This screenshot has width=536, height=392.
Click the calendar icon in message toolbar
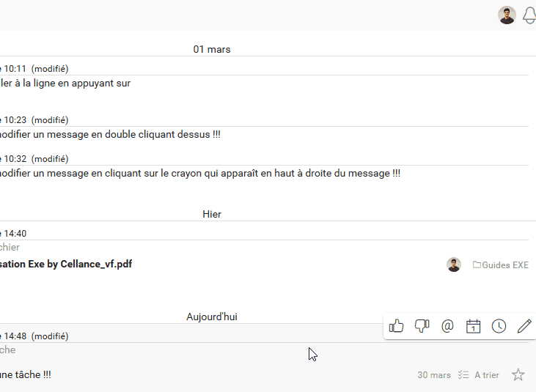[473, 326]
